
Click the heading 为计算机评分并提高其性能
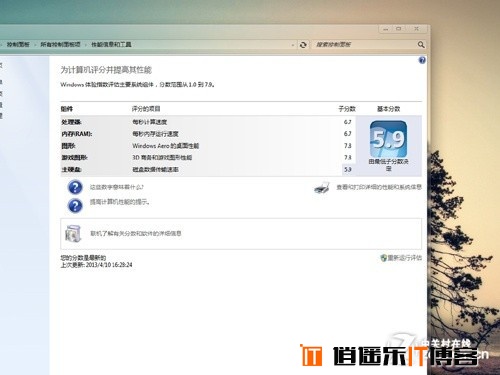click(106, 70)
